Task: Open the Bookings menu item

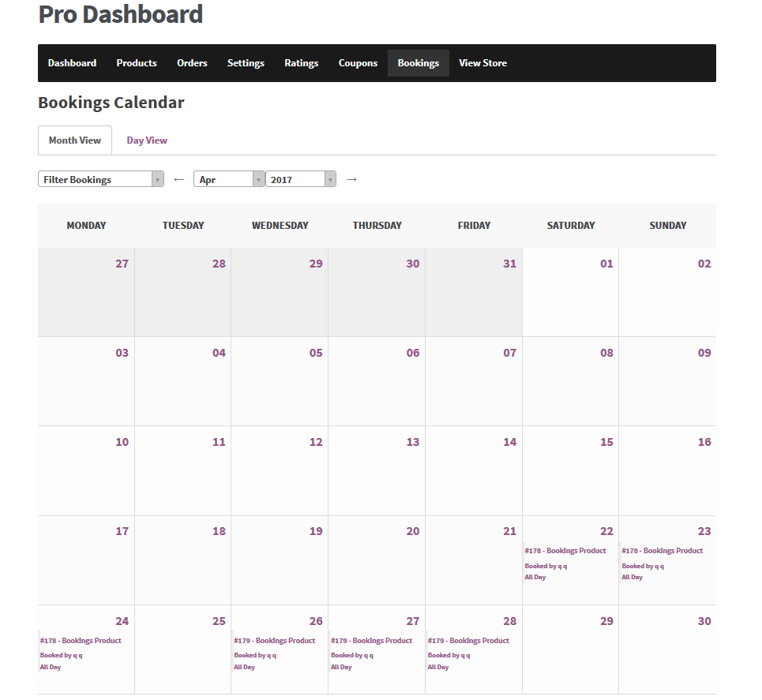Action: tap(418, 63)
